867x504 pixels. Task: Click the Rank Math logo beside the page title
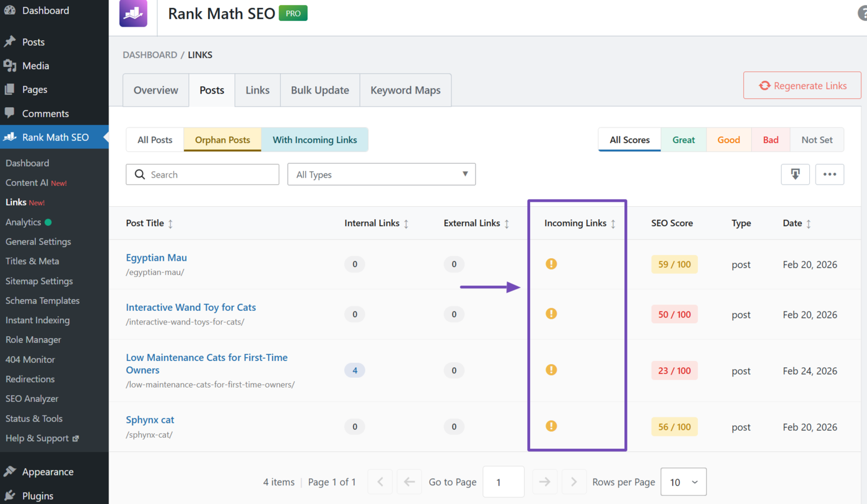[x=133, y=13]
